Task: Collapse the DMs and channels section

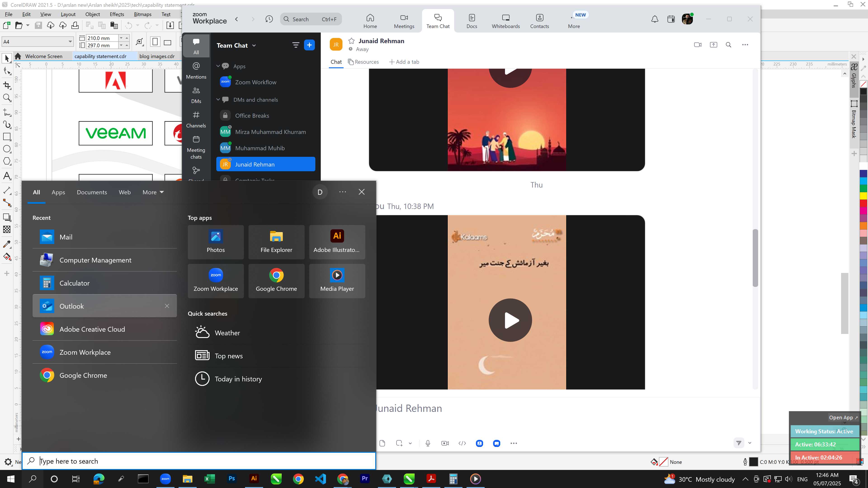Action: pos(218,99)
